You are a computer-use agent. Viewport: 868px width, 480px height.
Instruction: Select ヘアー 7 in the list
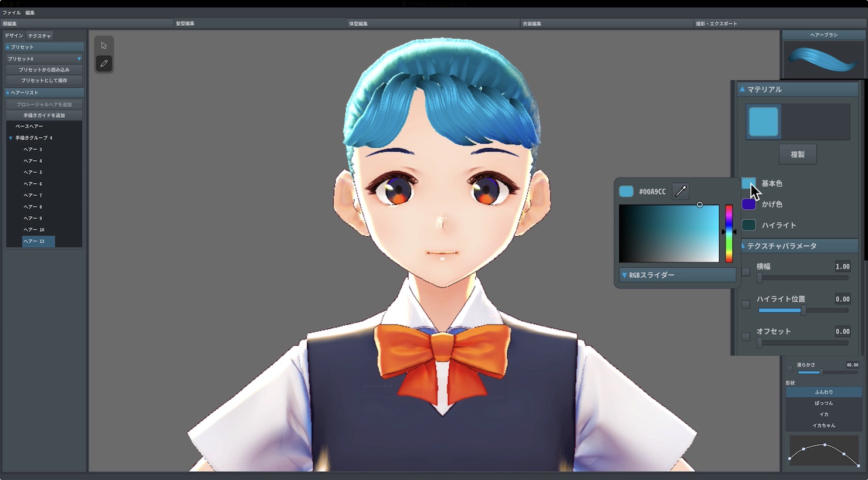tap(33, 195)
